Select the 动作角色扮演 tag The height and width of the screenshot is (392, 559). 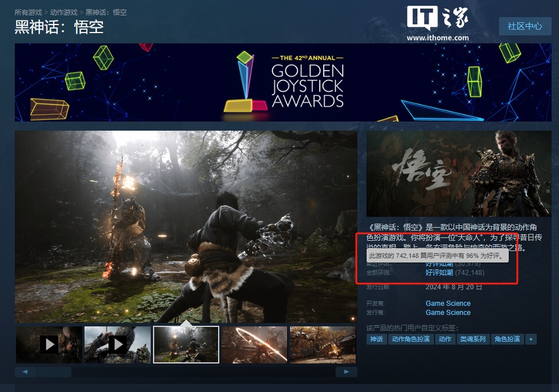click(x=411, y=339)
